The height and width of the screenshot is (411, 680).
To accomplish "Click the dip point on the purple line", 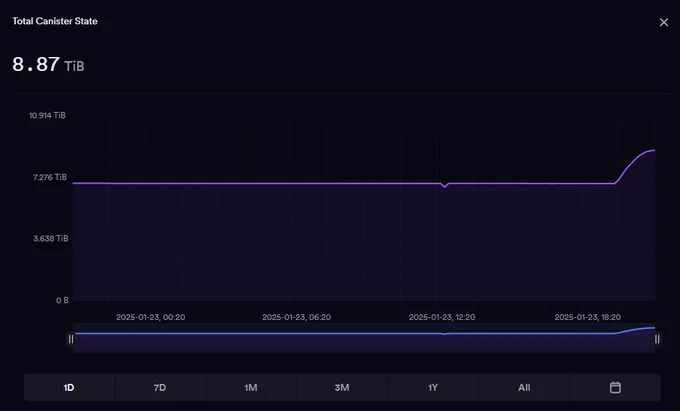I will (444, 187).
